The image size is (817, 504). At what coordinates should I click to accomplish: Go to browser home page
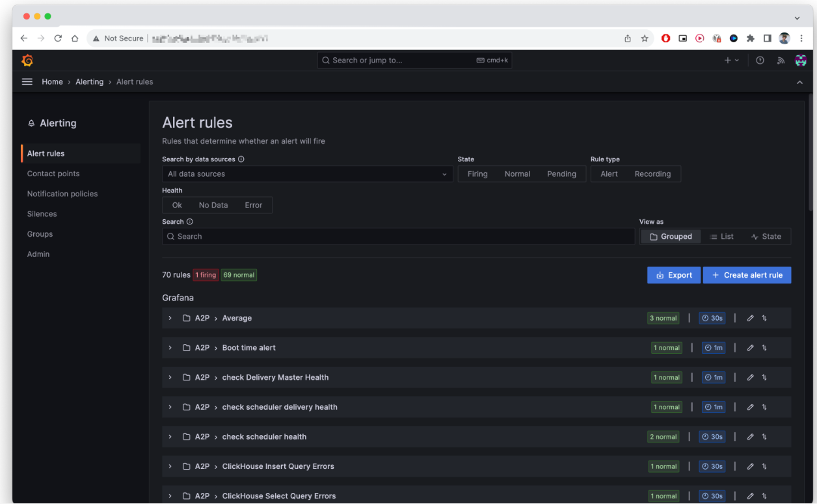click(x=75, y=38)
